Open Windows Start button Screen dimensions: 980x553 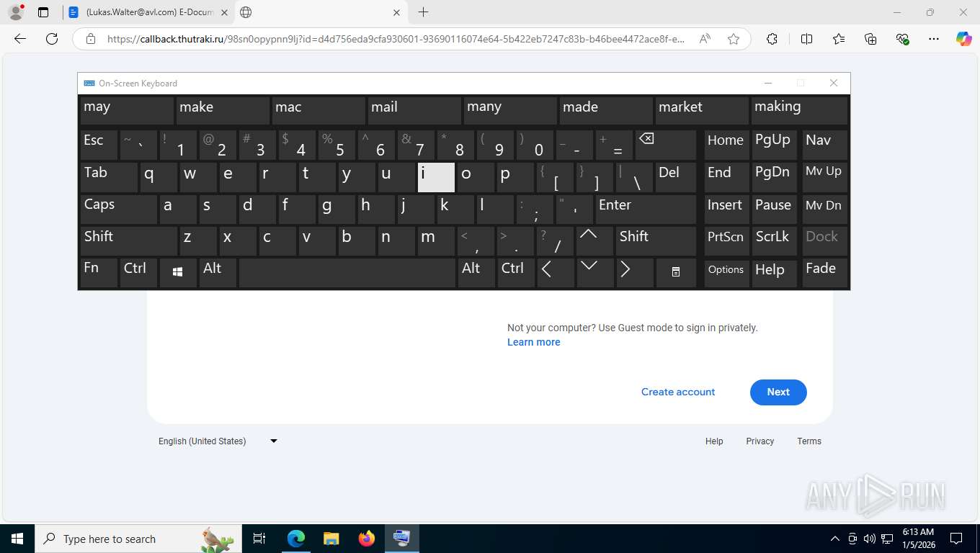click(x=17, y=539)
